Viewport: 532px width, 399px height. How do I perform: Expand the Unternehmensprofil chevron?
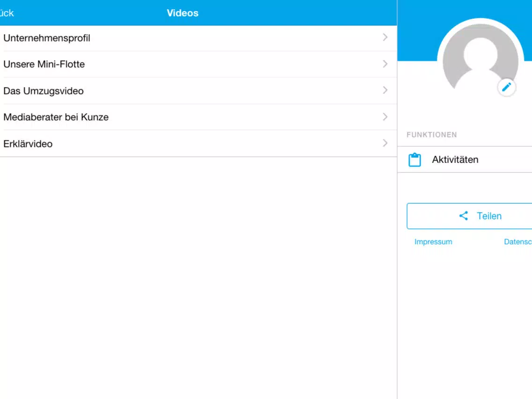click(385, 37)
